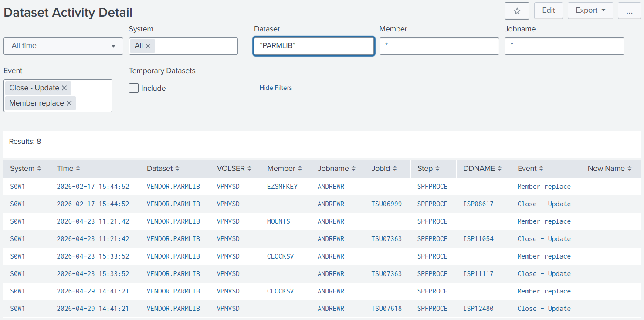Click VENDOR.PARMLIB in the ISP12480 row
Viewport: 644px width, 320px height.
[x=173, y=309]
